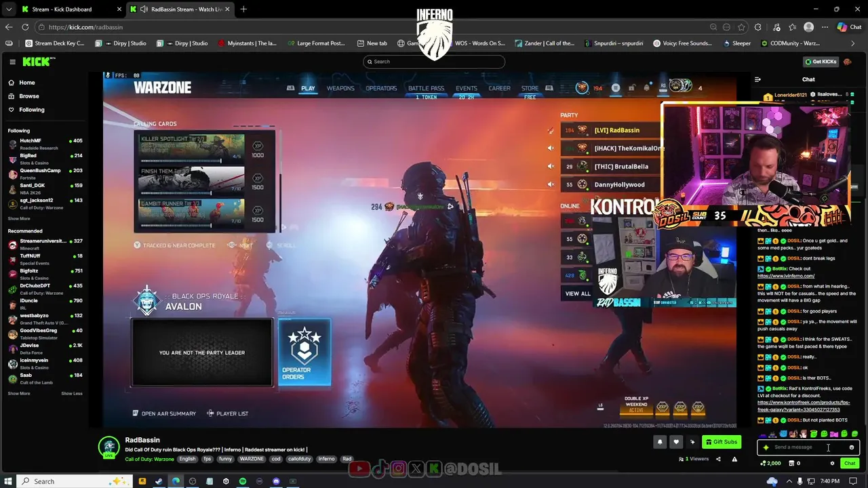
Task: Open the user avatar menu beside Get KICKs
Action: [x=847, y=62]
